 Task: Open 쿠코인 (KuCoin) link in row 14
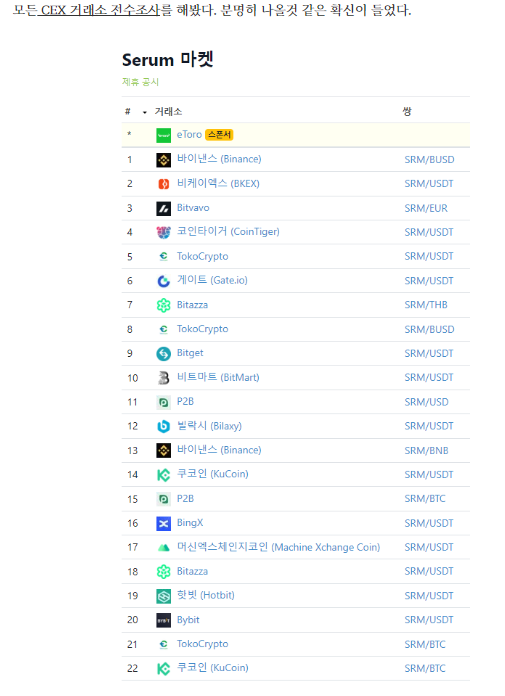[x=213, y=474]
